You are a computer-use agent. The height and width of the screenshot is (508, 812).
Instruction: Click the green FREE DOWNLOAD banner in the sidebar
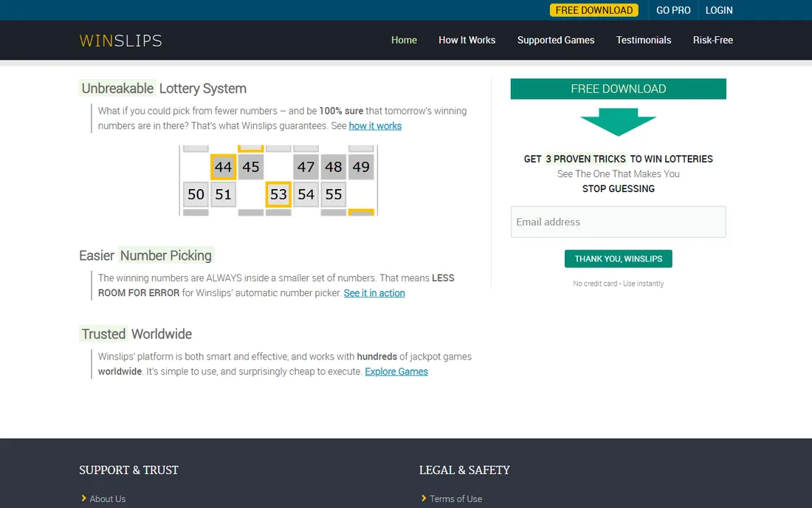click(619, 89)
